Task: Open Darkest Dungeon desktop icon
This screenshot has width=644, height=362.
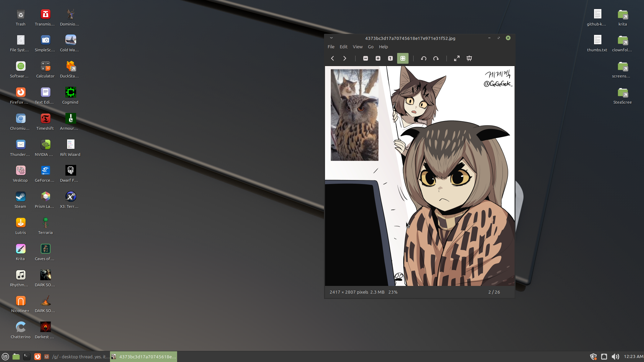Action: 45,330
